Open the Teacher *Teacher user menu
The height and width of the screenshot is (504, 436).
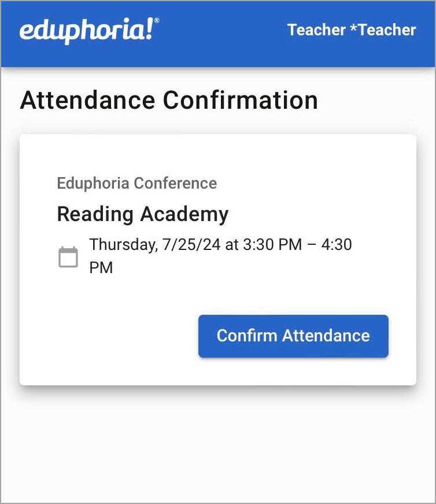coord(351,30)
